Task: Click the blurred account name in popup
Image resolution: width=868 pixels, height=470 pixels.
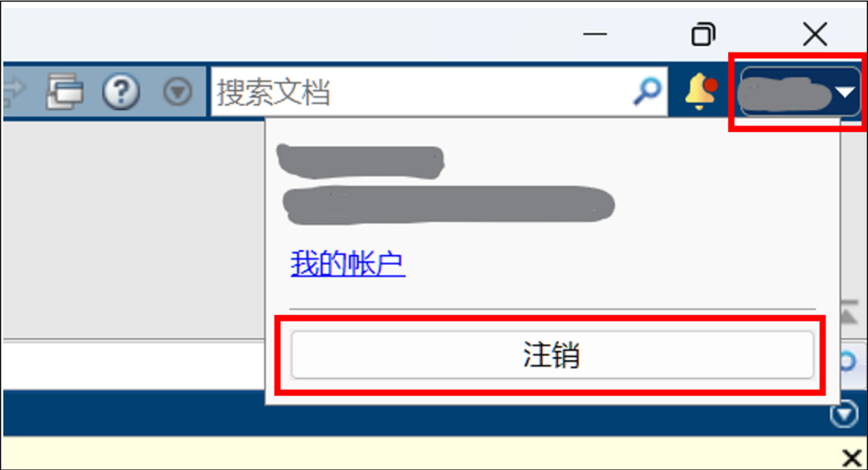Action: [361, 162]
